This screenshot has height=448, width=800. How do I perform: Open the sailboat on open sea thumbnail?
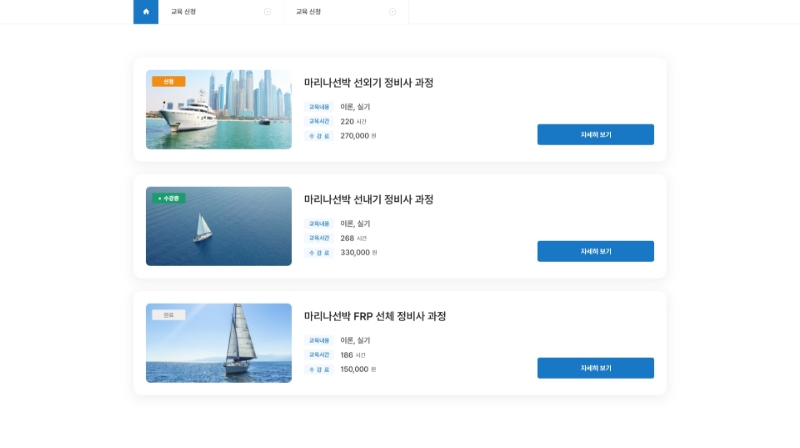tap(219, 226)
